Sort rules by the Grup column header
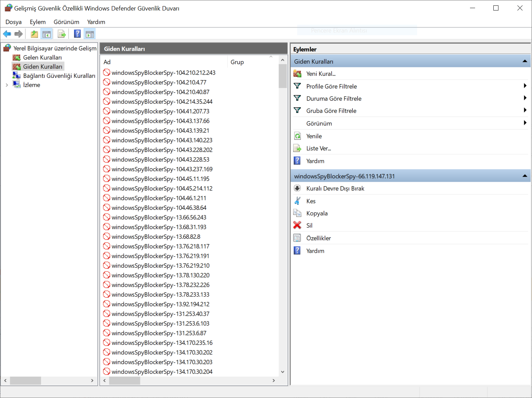This screenshot has height=398, width=532. pos(253,62)
